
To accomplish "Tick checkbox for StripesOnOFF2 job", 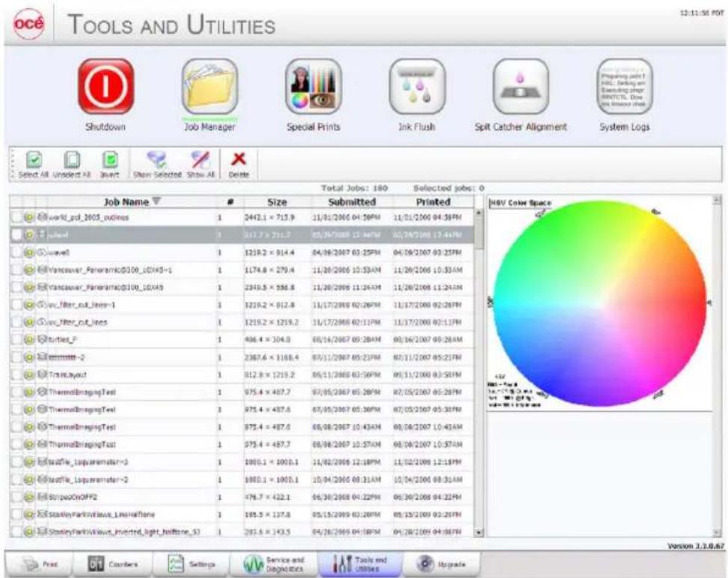I will tap(16, 497).
